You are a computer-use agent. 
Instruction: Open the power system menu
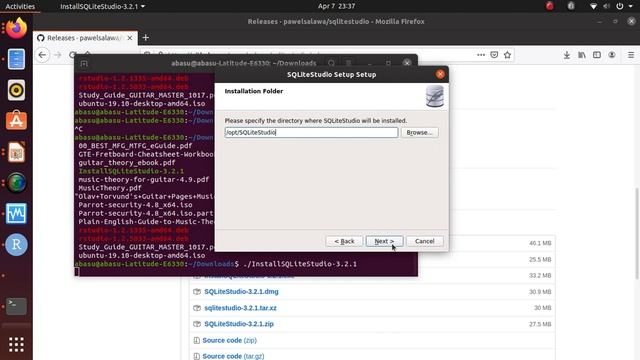[623, 6]
